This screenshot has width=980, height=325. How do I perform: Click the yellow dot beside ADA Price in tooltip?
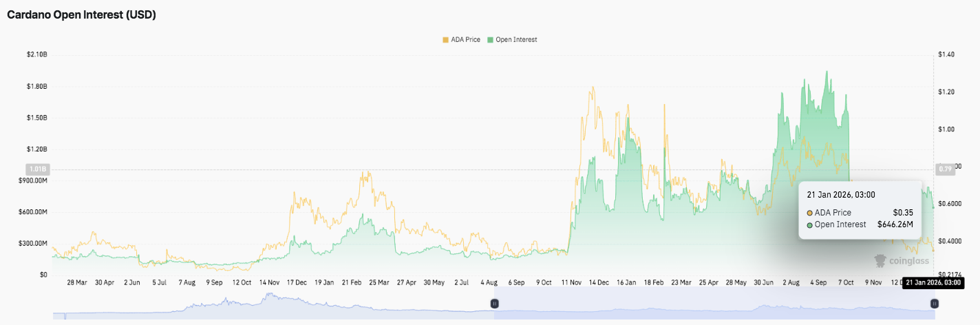tap(810, 213)
